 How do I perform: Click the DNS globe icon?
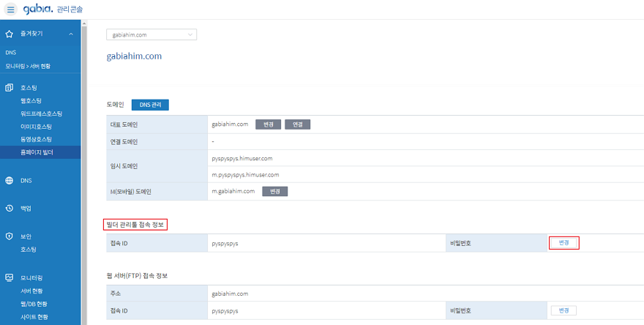click(10, 181)
